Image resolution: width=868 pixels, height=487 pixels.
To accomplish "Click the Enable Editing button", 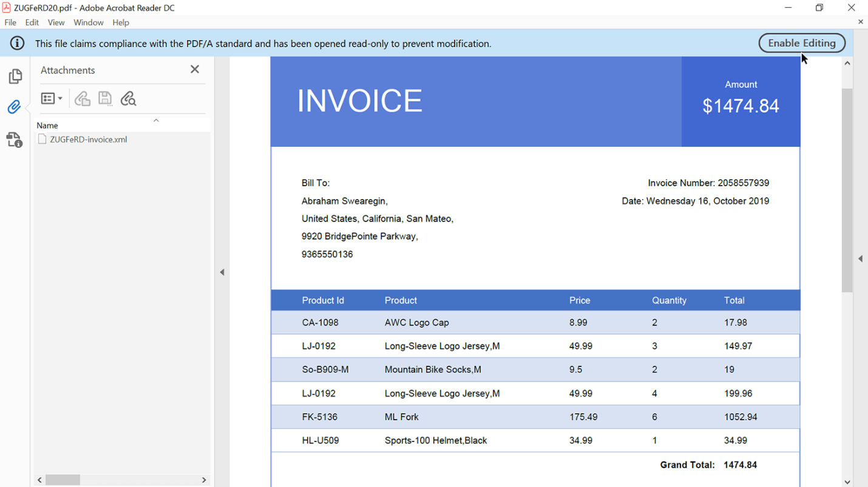I will pos(801,43).
